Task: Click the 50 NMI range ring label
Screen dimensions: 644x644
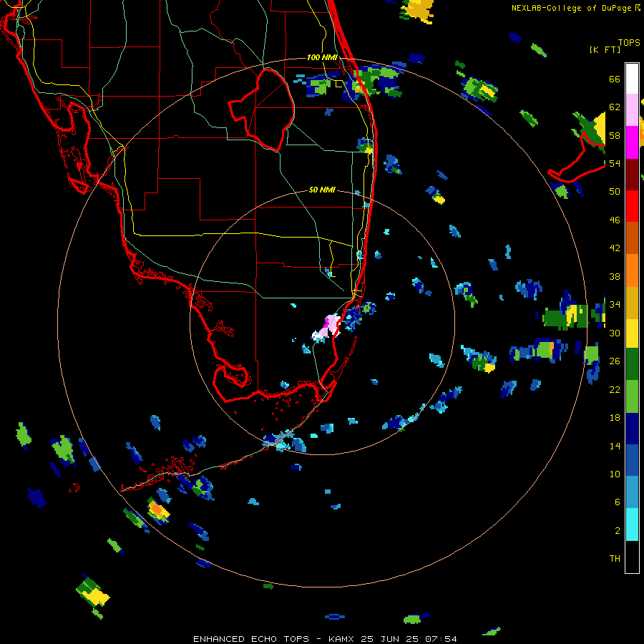Action: click(322, 190)
